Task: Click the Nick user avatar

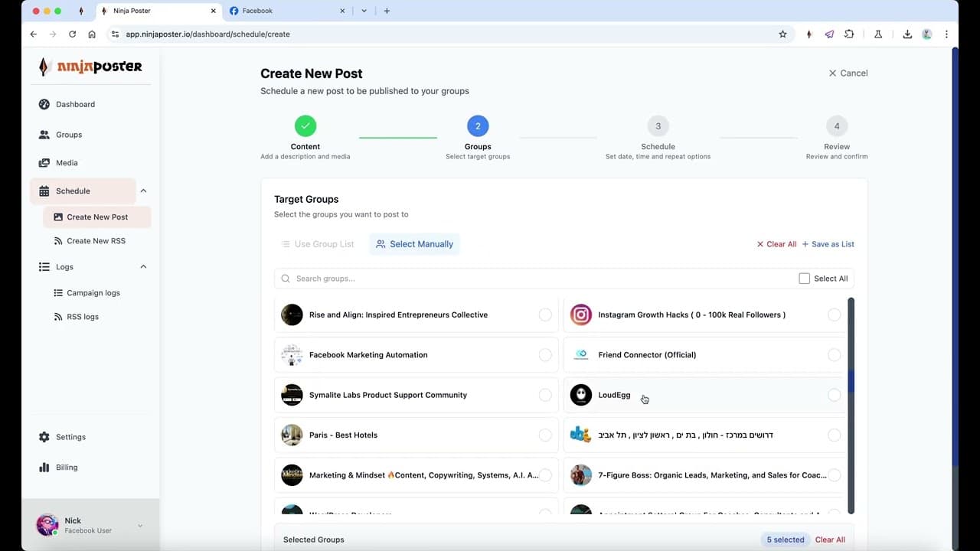Action: [x=47, y=525]
